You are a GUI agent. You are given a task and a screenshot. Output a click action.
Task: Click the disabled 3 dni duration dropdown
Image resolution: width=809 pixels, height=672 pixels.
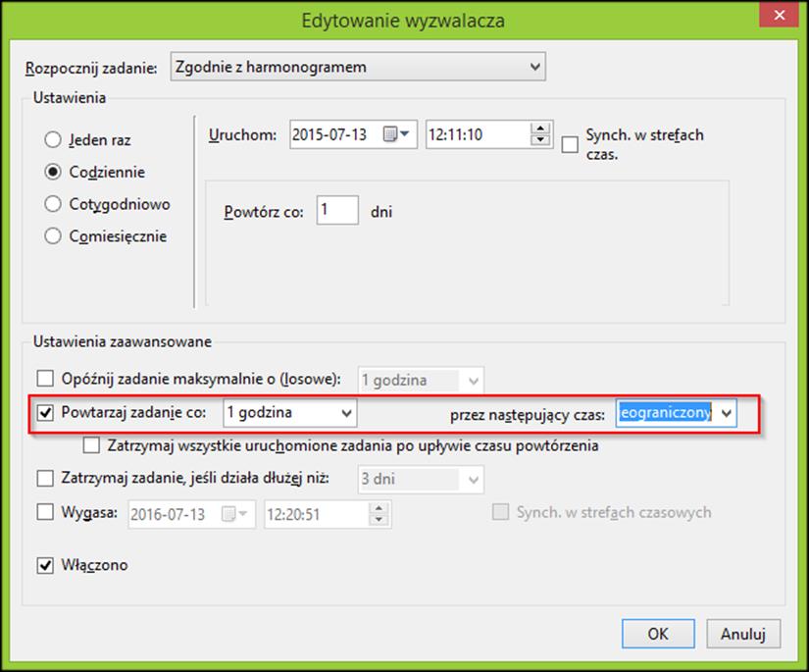[x=421, y=480]
